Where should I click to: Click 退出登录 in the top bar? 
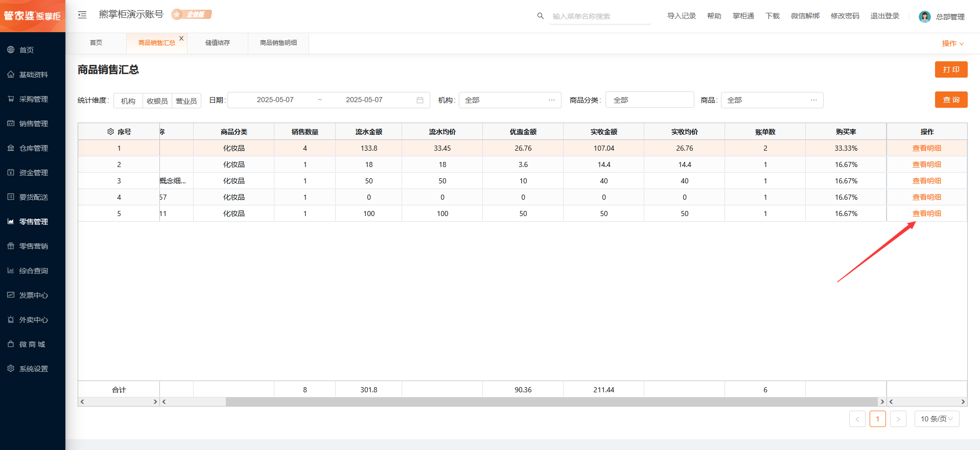tap(885, 16)
